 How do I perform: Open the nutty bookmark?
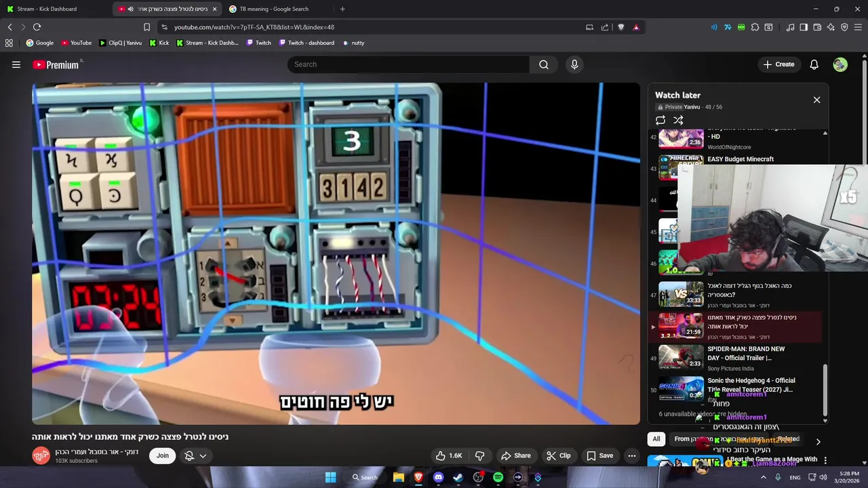tap(353, 43)
